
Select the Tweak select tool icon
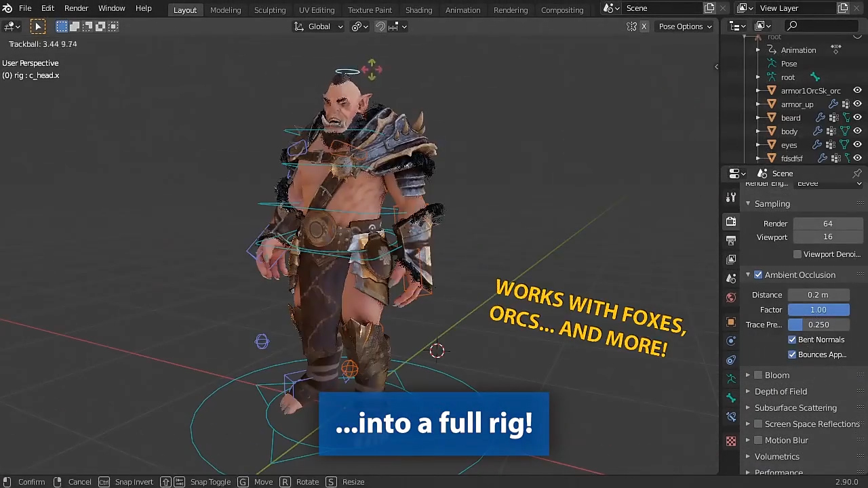tap(38, 26)
